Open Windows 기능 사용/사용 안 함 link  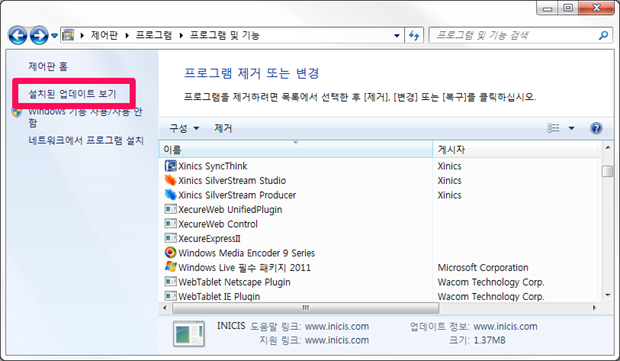click(85, 117)
